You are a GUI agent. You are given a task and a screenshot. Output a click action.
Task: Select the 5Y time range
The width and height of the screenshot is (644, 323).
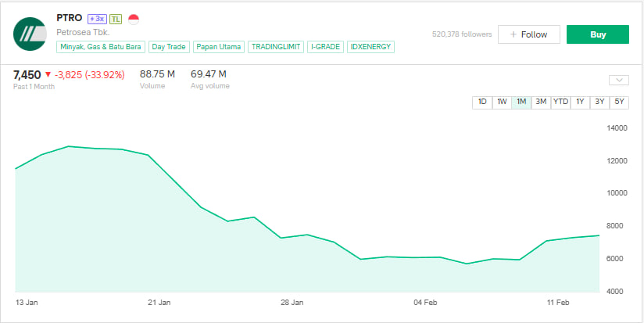tap(619, 102)
